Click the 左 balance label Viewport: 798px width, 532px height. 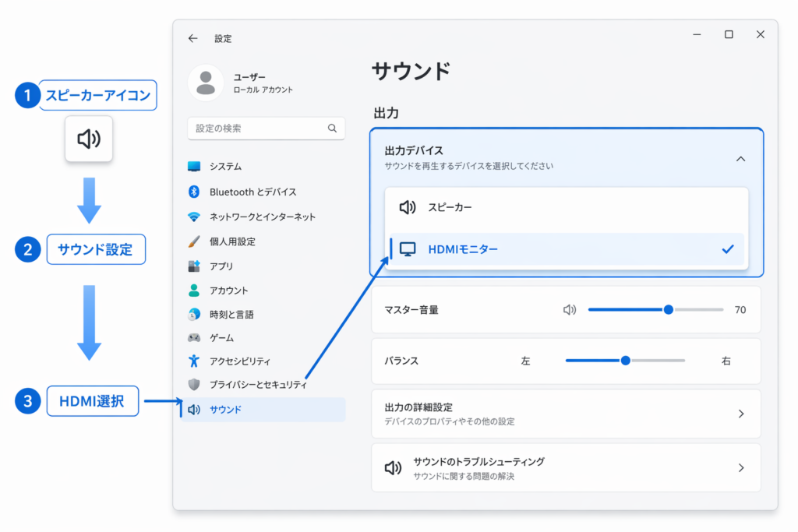tap(526, 361)
